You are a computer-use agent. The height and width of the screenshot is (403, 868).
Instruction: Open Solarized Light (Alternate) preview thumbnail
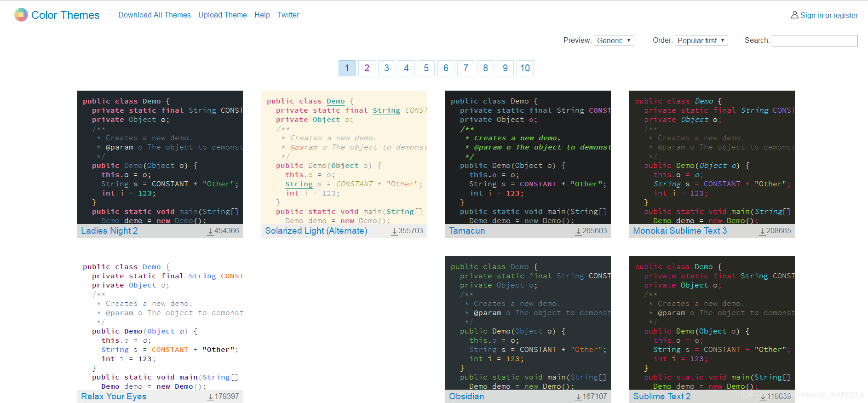[x=344, y=157]
